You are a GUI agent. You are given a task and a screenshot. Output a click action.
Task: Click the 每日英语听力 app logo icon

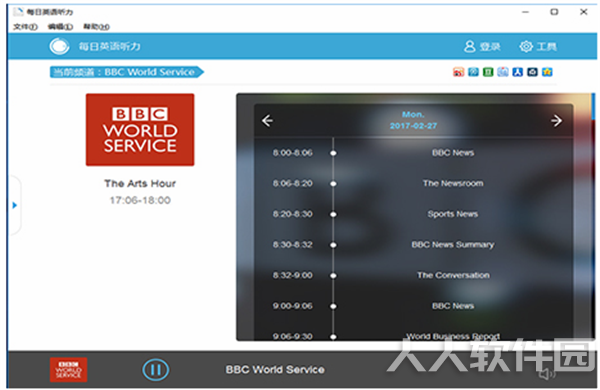pos(59,46)
